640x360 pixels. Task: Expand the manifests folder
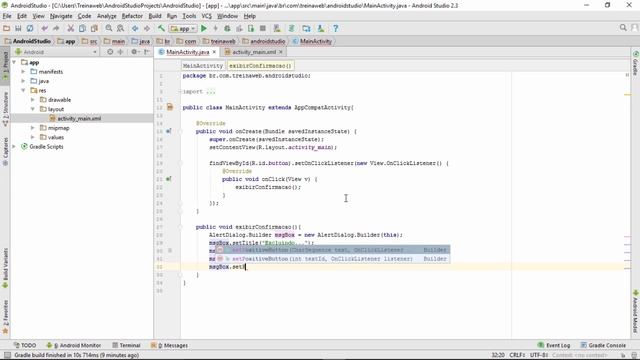click(x=23, y=72)
